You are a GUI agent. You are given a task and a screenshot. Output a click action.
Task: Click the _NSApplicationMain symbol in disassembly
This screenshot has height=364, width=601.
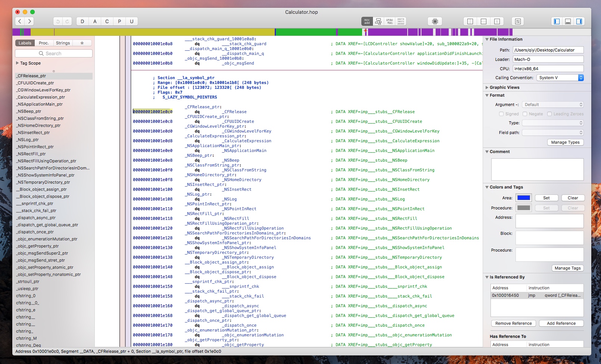[244, 151]
